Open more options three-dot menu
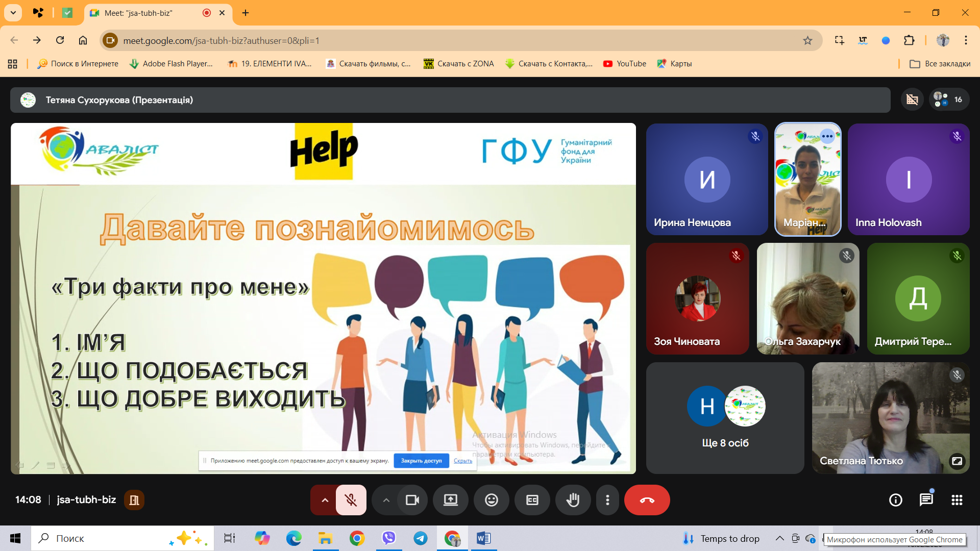 (607, 500)
